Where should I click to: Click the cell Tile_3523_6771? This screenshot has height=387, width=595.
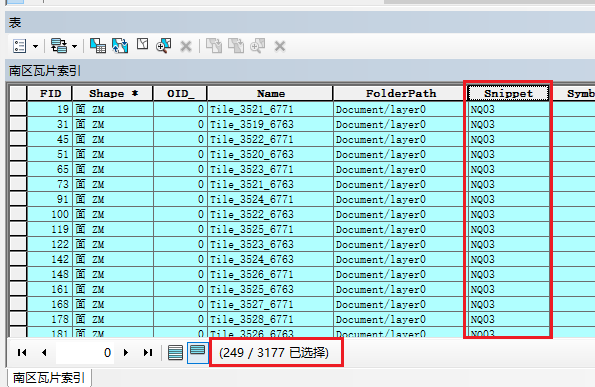click(x=270, y=169)
